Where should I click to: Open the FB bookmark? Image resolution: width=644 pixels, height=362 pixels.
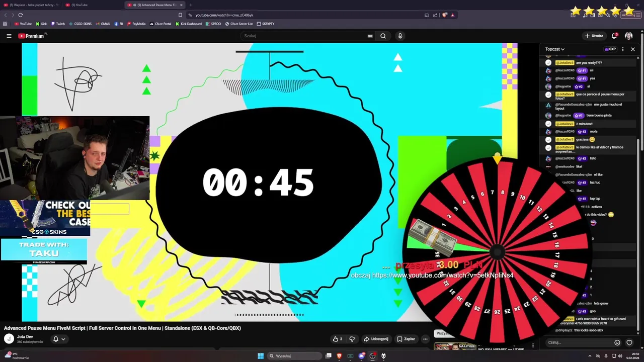pos(118,24)
